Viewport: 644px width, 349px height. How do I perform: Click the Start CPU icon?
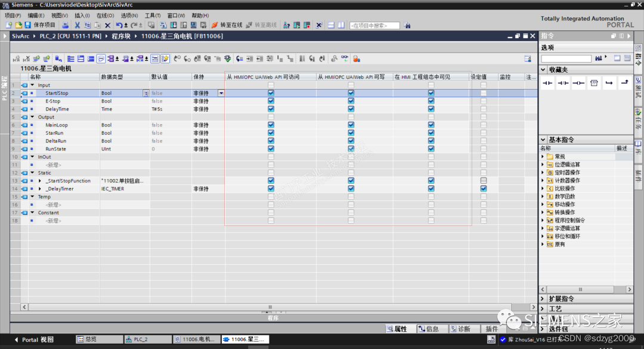tap(296, 25)
